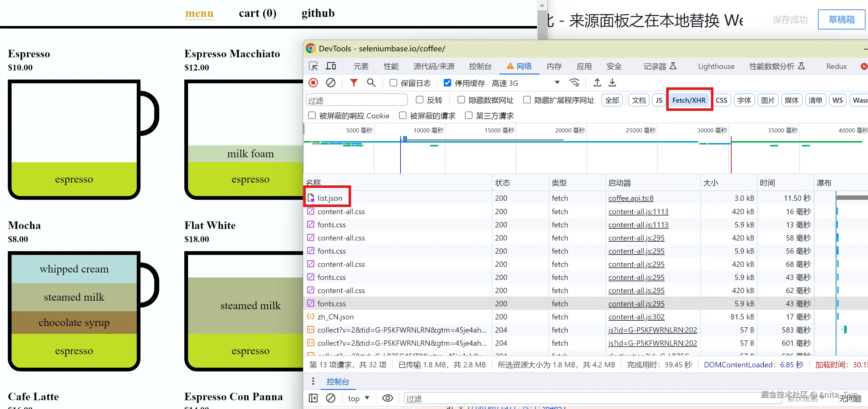868x409 pixels.
Task: Check Hide extension URLs checkbox
Action: 527,100
